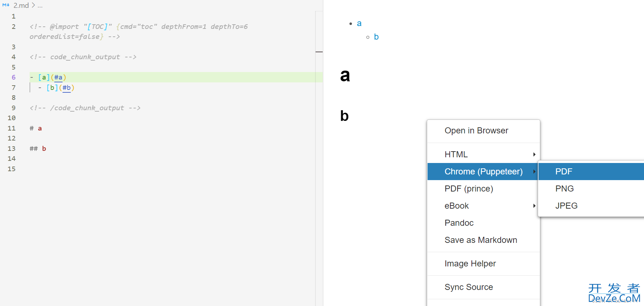Image resolution: width=644 pixels, height=306 pixels.
Task: Follow the 'a' link in preview TOC
Action: click(359, 24)
